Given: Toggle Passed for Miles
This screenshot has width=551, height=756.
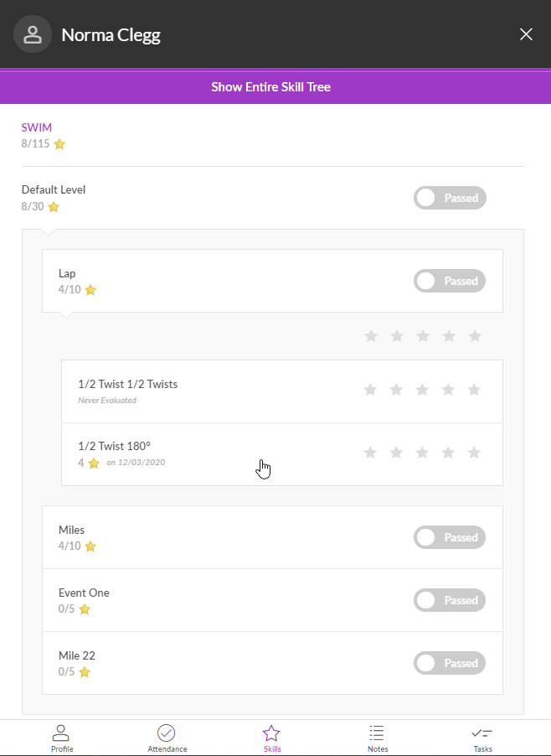Looking at the screenshot, I should point(450,537).
